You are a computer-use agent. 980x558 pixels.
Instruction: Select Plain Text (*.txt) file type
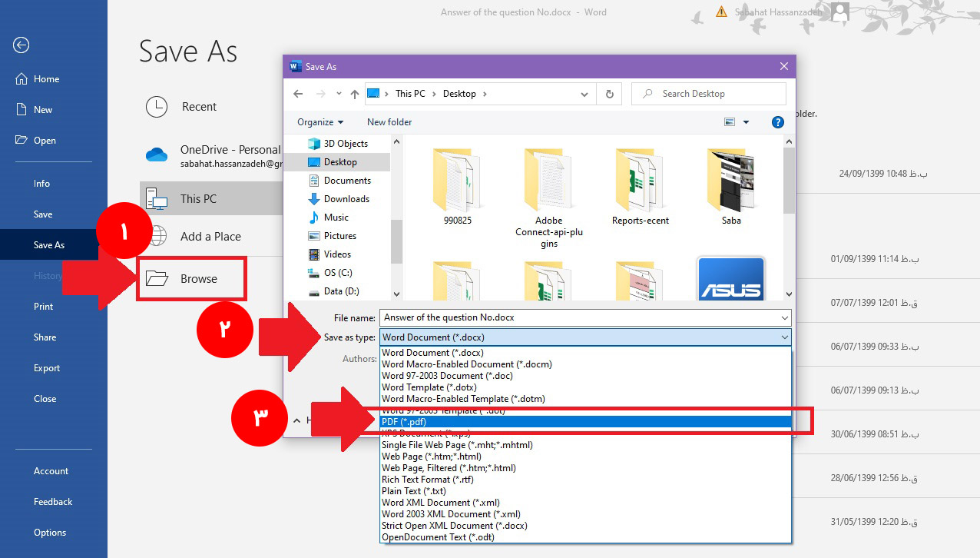coord(412,491)
